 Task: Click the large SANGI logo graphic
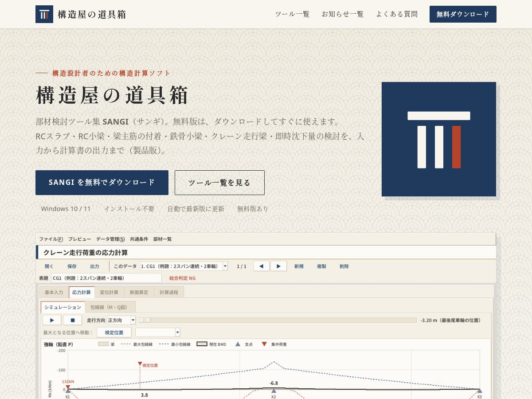click(439, 139)
